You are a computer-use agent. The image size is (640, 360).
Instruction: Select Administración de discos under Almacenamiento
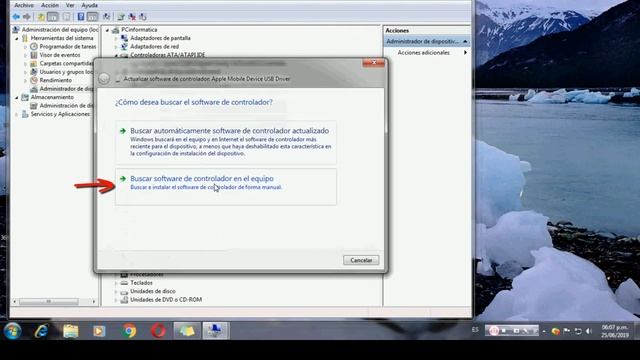[x=66, y=106]
